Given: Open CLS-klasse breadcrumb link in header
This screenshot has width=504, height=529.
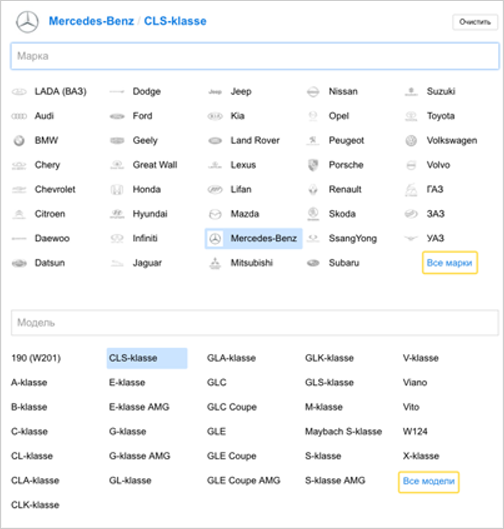Looking at the screenshot, I should tap(175, 21).
